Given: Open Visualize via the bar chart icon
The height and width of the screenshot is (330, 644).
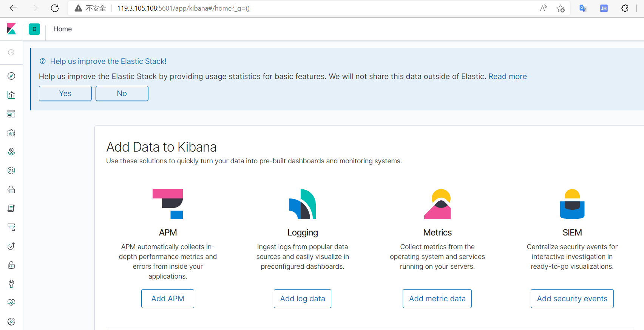Looking at the screenshot, I should [11, 95].
